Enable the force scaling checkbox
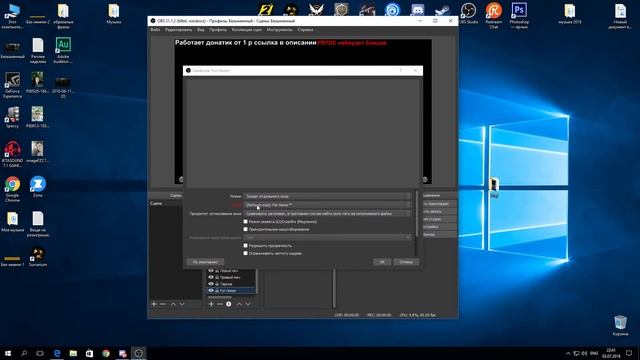This screenshot has height=360, width=640. 245,229
